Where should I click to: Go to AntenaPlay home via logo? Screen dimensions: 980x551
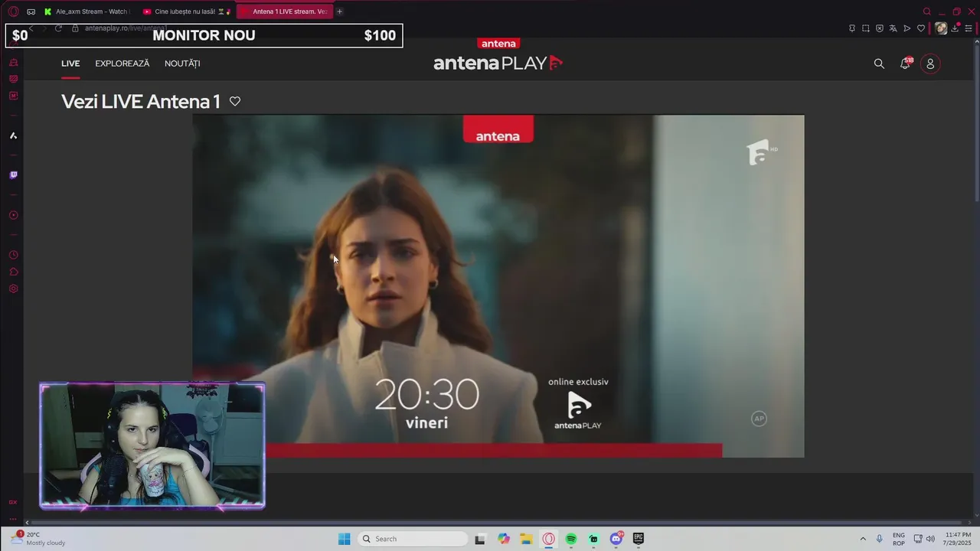[498, 63]
